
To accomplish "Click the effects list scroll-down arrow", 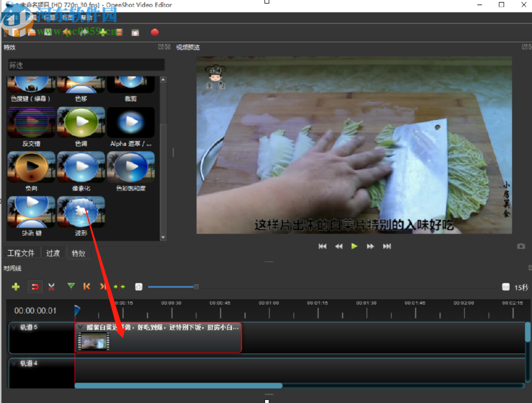I will click(163, 237).
